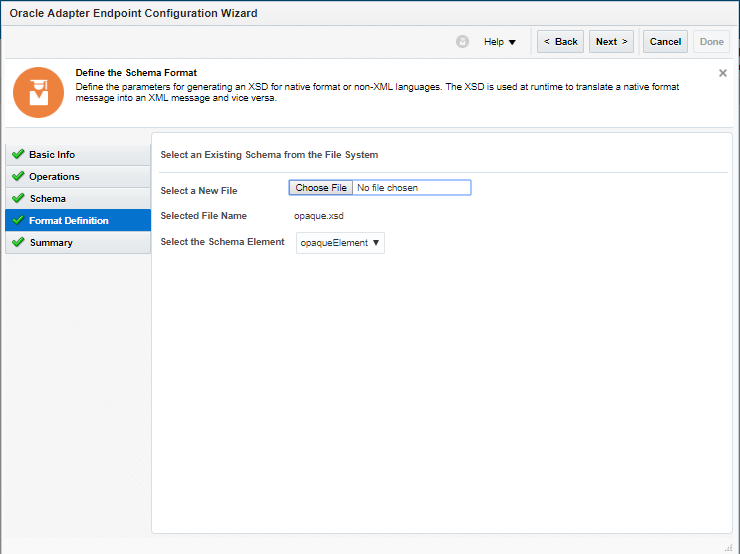Open the Help dropdown menu

pos(500,42)
